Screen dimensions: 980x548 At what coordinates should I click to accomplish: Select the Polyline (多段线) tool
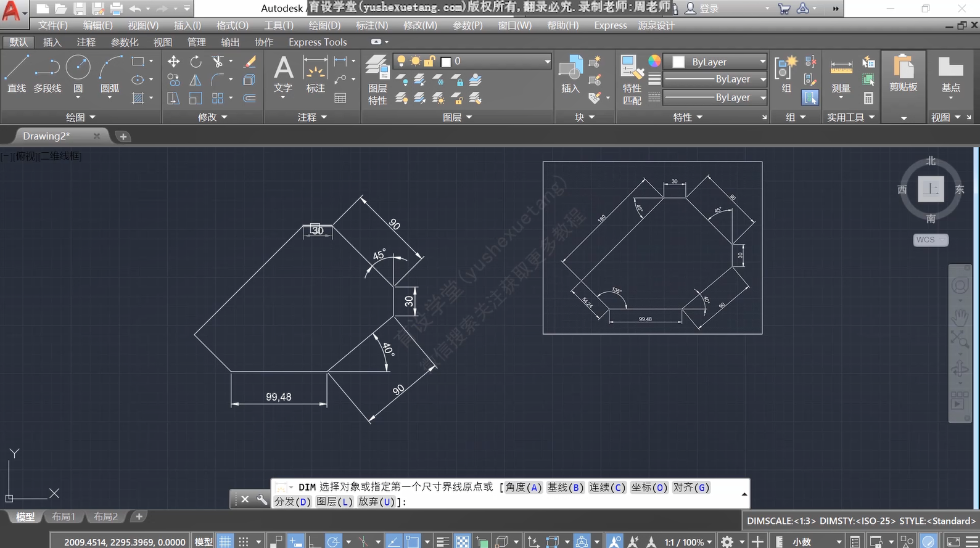pos(47,74)
